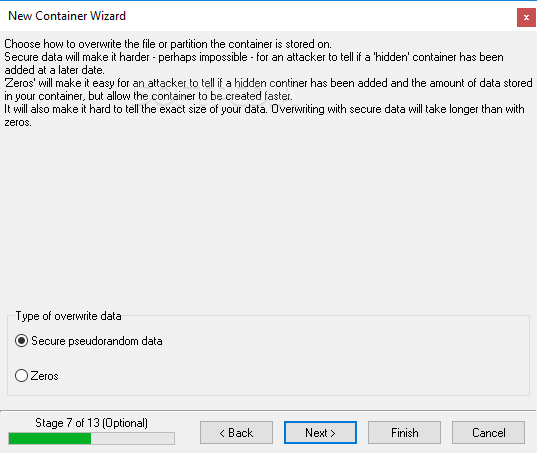Click the green filled part of progress bar
The width and height of the screenshot is (537, 453).
[x=50, y=439]
